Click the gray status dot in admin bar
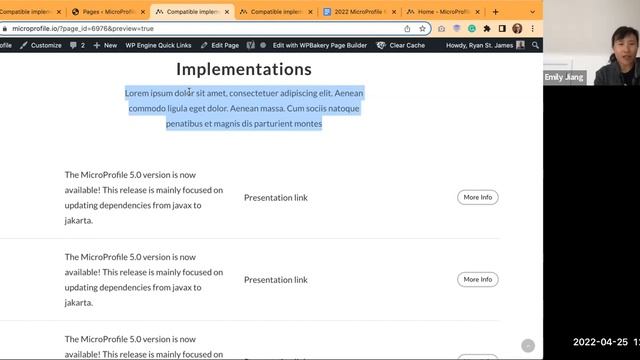Image resolution: width=640 pixels, height=360 pixels. [263, 45]
